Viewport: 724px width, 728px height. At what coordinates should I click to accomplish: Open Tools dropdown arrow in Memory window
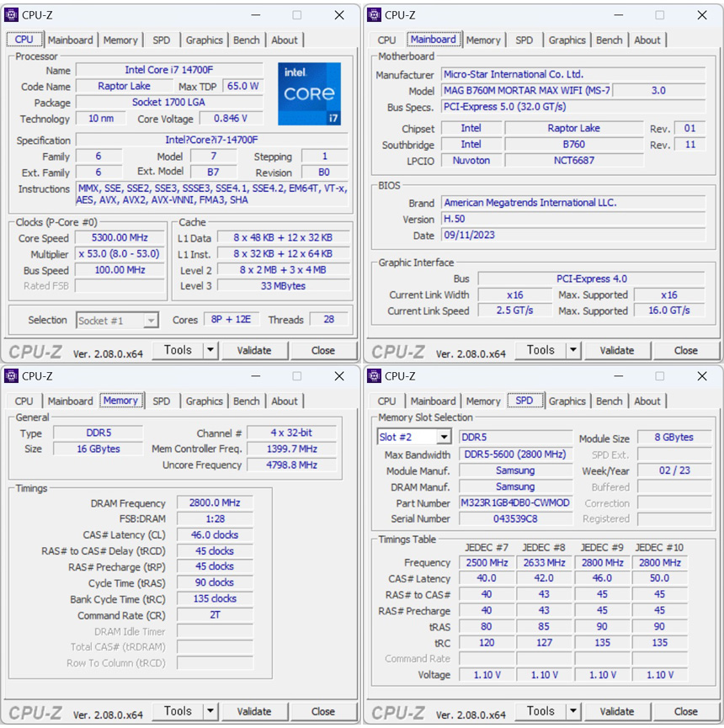(210, 711)
